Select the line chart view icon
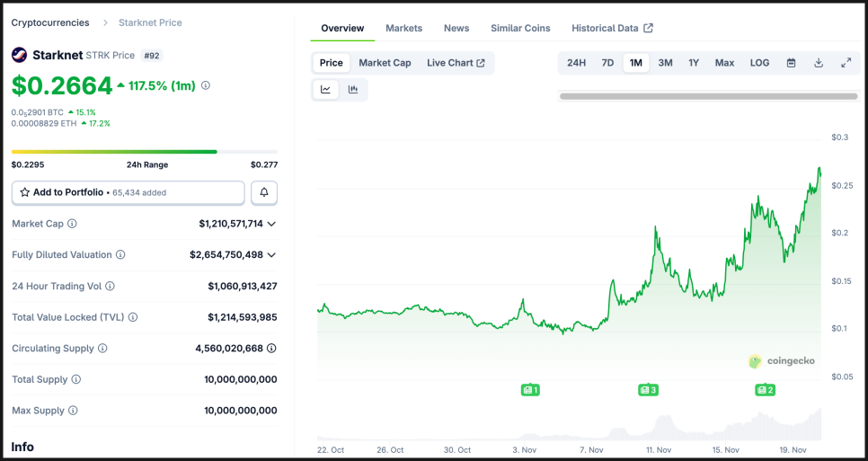The width and height of the screenshot is (868, 461). click(x=326, y=89)
